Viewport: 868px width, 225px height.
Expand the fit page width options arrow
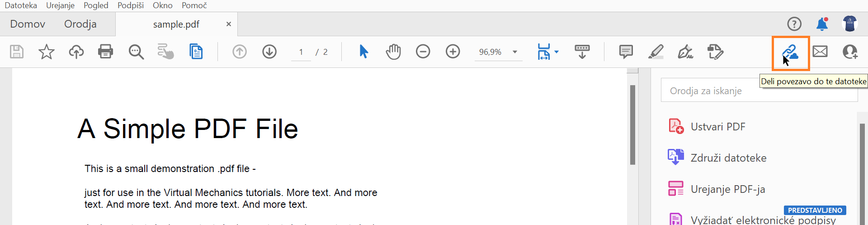point(557,52)
